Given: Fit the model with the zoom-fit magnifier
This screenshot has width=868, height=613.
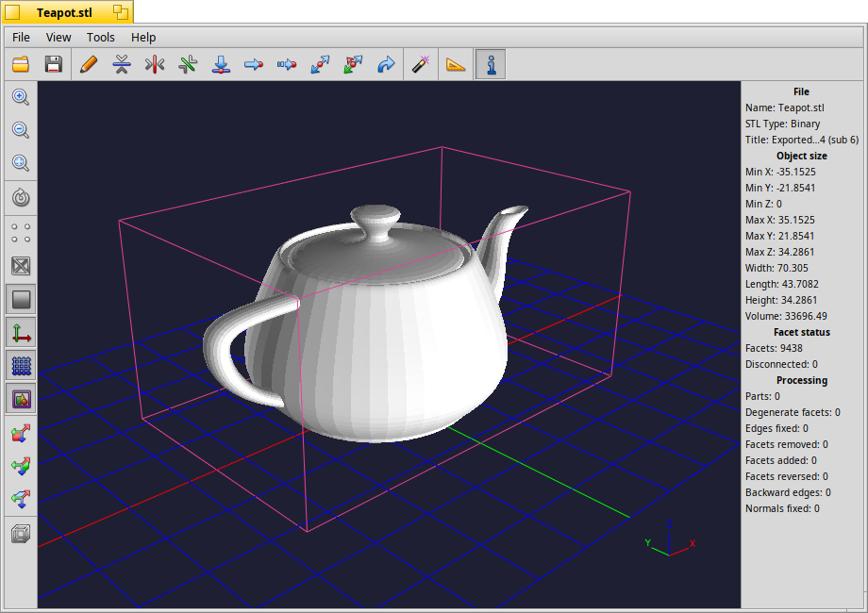Looking at the screenshot, I should pos(21,163).
